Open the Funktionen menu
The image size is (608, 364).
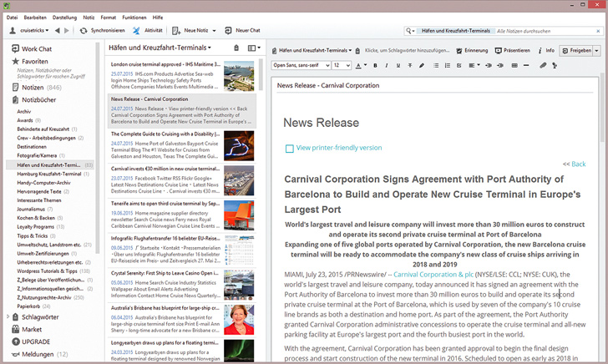(134, 18)
